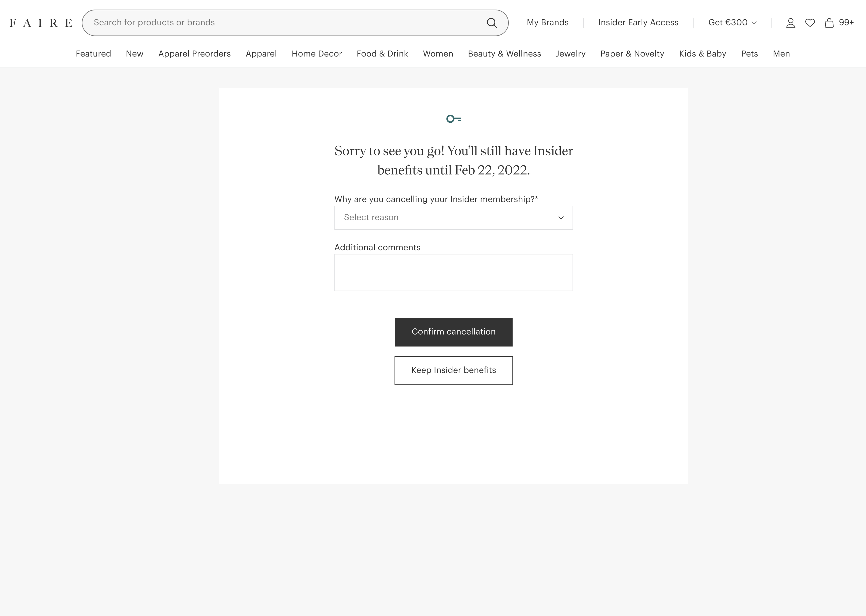Go to Paper & Novelty category
Viewport: 866px width, 616px height.
pos(632,54)
